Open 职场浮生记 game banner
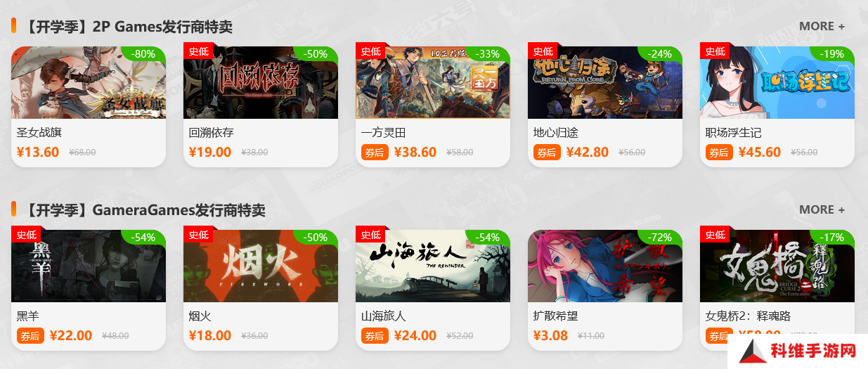Image resolution: width=868 pixels, height=369 pixels. [777, 83]
